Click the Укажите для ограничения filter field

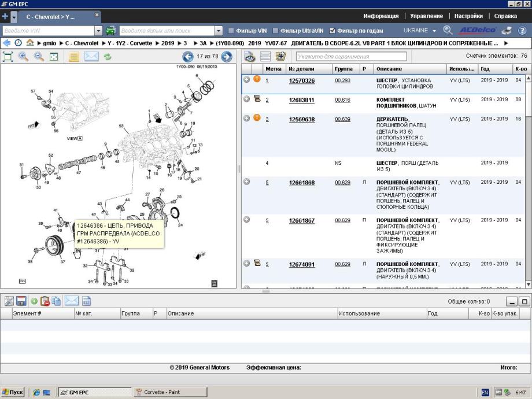pyautogui.click(x=351, y=57)
